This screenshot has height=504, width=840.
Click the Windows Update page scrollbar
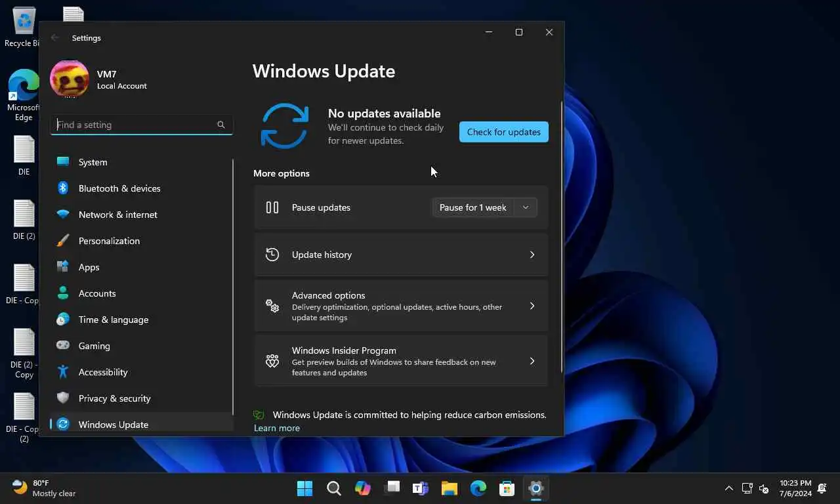click(562, 238)
